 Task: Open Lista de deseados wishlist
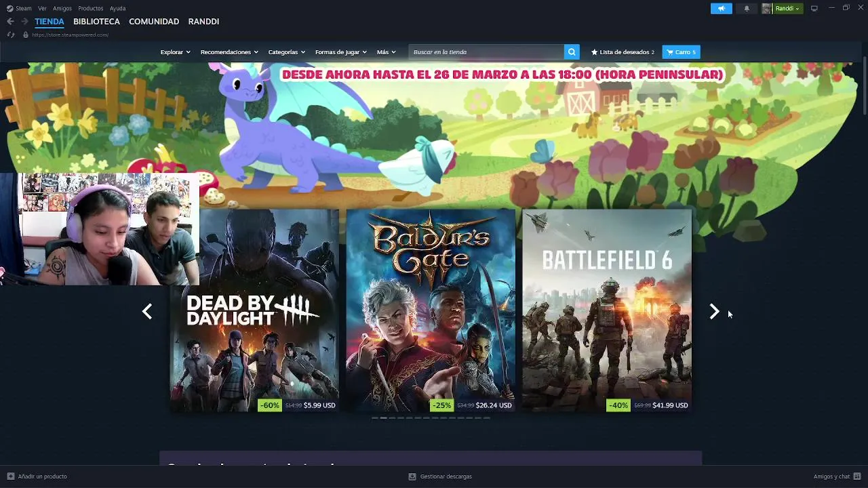point(623,52)
